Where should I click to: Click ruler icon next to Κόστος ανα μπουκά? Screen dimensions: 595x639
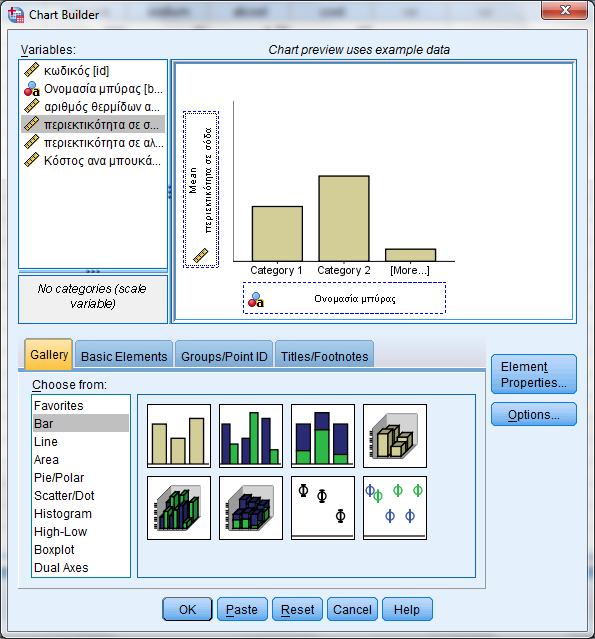click(31, 160)
